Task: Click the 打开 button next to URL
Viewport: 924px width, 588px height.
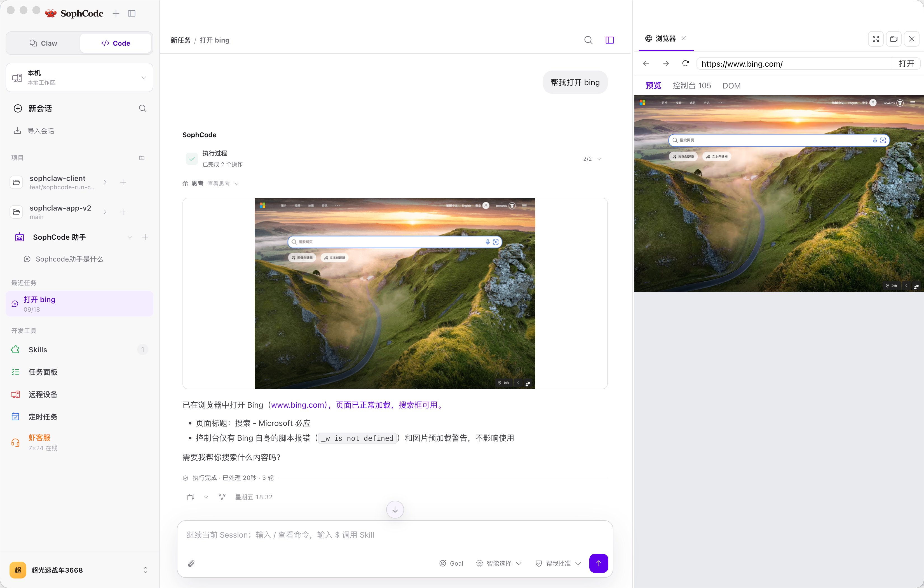Action: [906, 64]
